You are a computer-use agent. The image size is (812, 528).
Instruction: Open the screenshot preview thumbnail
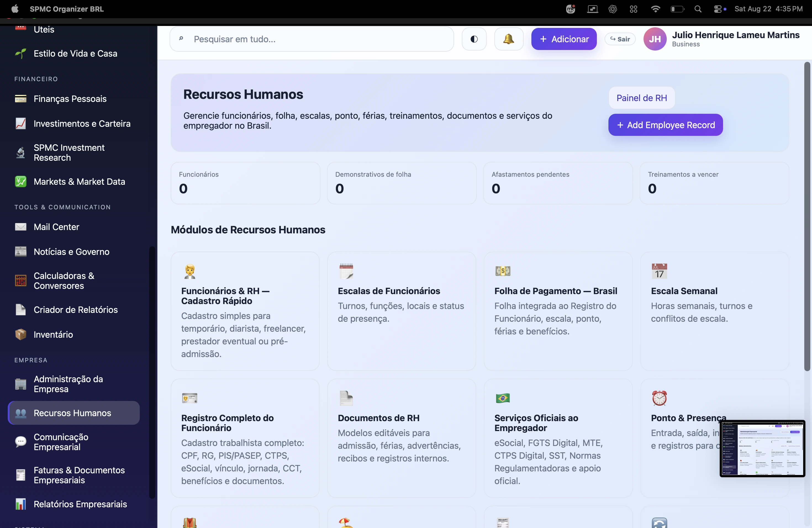pos(762,448)
